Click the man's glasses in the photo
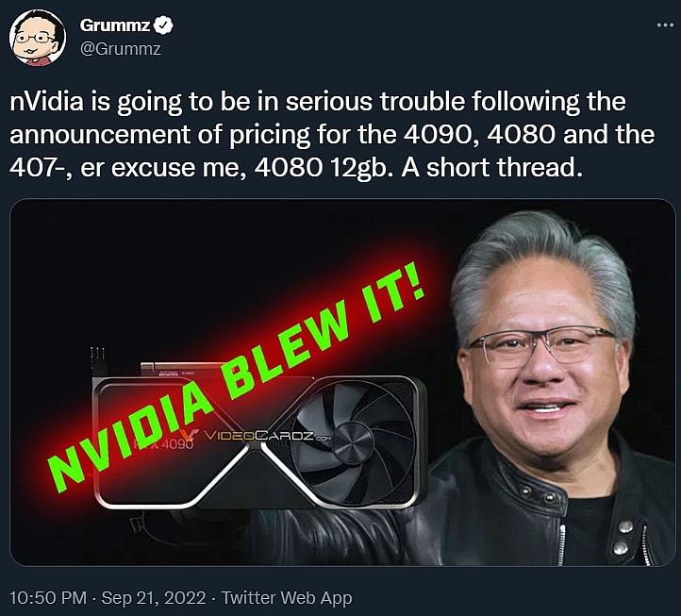681x616 pixels. coord(541,343)
